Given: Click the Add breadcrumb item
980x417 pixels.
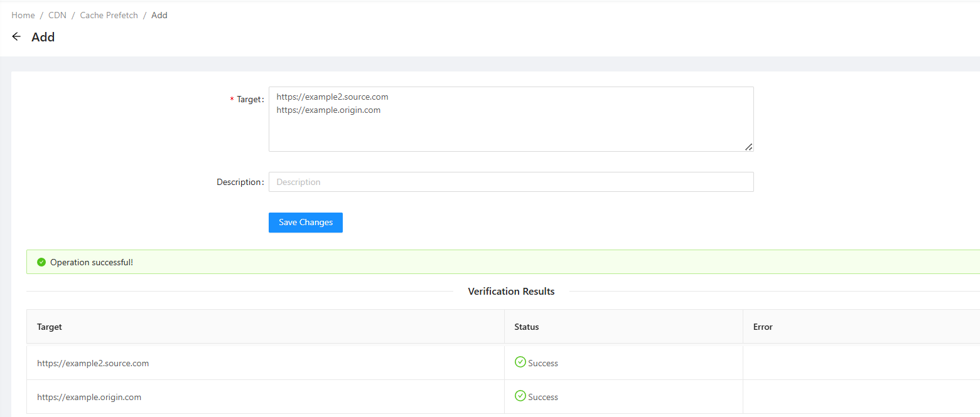Looking at the screenshot, I should click(159, 15).
